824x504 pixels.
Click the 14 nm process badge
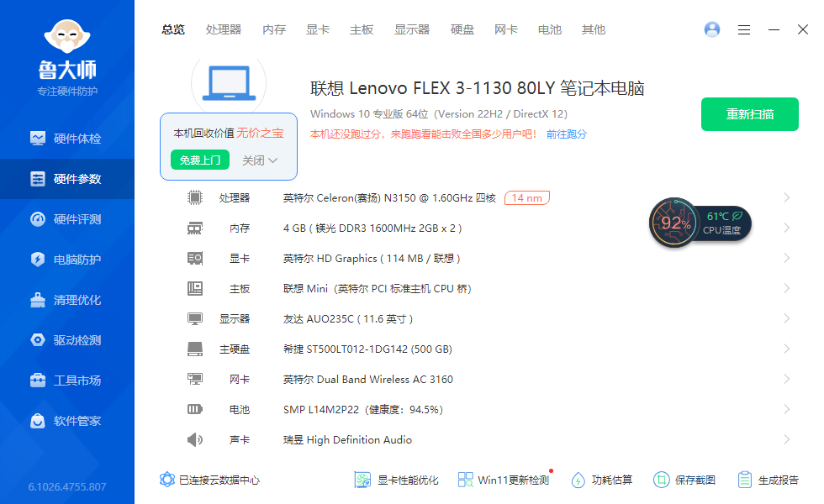(527, 198)
